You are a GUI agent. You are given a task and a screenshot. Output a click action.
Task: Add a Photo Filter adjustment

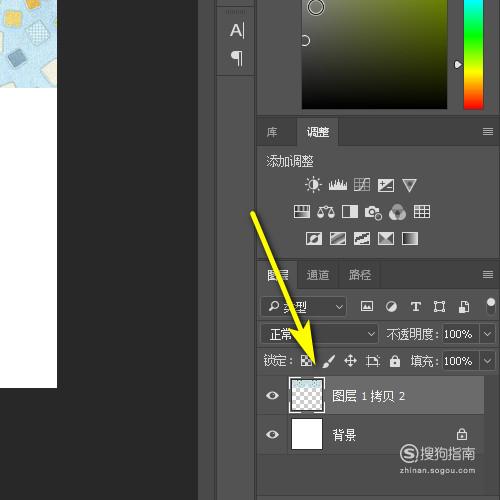tap(373, 213)
